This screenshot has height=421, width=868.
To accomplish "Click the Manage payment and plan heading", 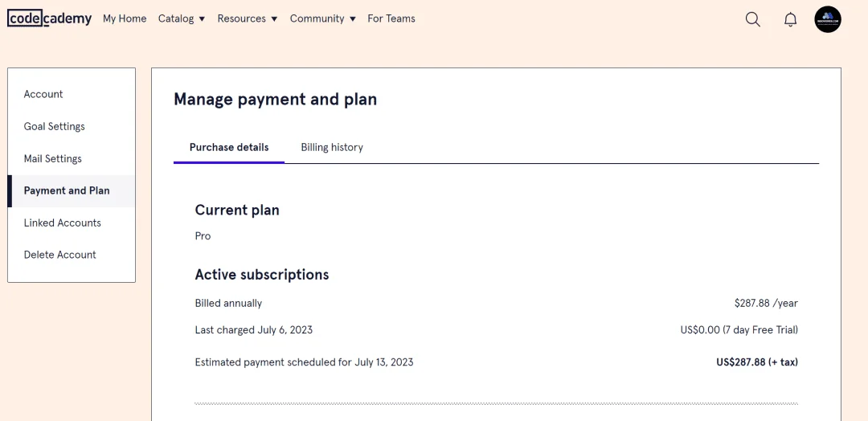I will [x=275, y=99].
